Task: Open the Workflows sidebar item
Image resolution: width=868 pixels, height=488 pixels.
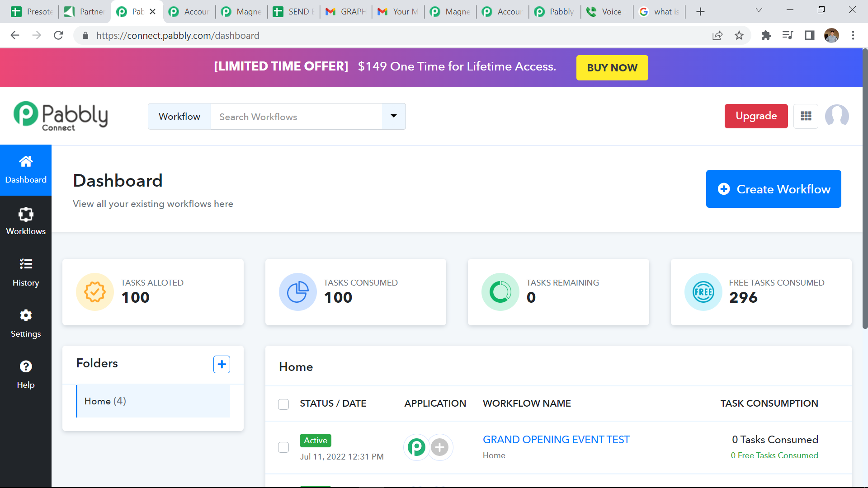Action: click(26, 221)
